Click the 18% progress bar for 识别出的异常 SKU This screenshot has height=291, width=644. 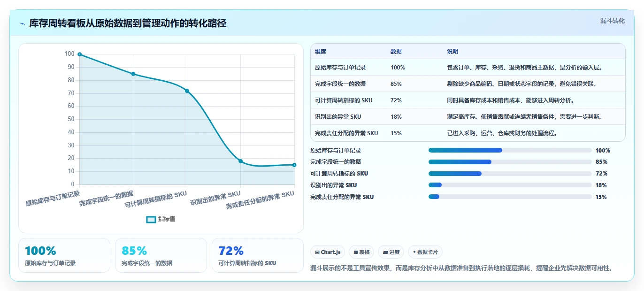(510, 185)
